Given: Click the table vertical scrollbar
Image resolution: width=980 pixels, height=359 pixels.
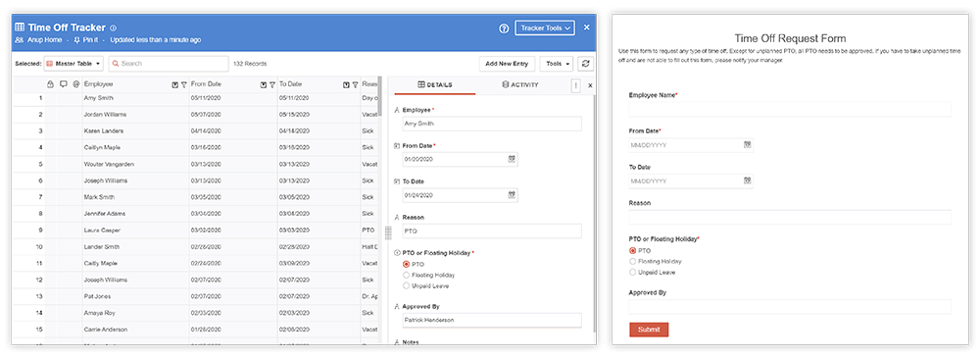Looking at the screenshot, I should (x=380, y=96).
